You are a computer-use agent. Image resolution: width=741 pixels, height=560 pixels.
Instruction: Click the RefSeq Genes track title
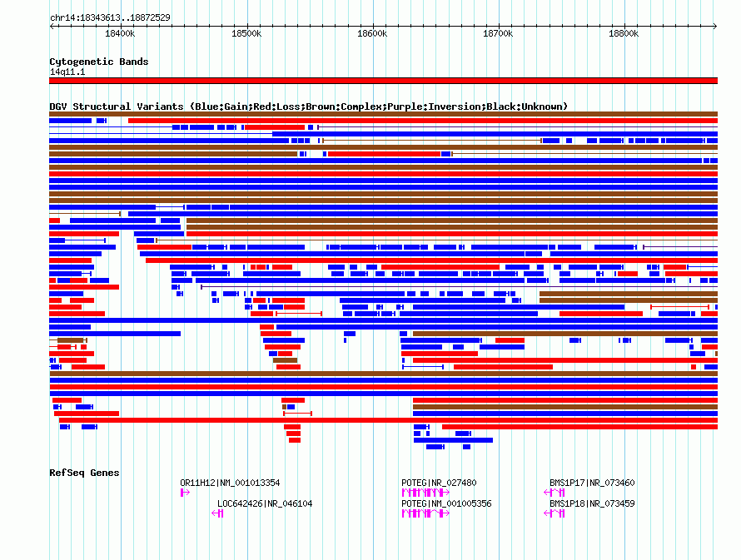pyautogui.click(x=84, y=473)
